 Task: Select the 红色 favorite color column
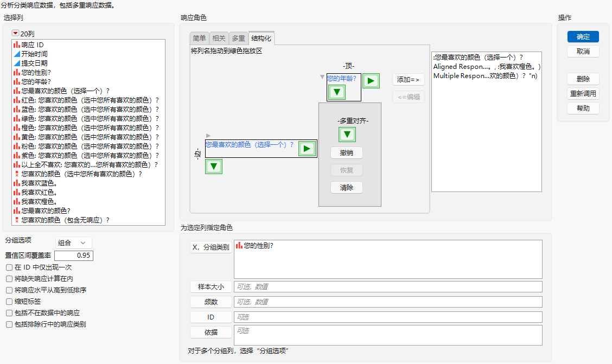[86, 100]
